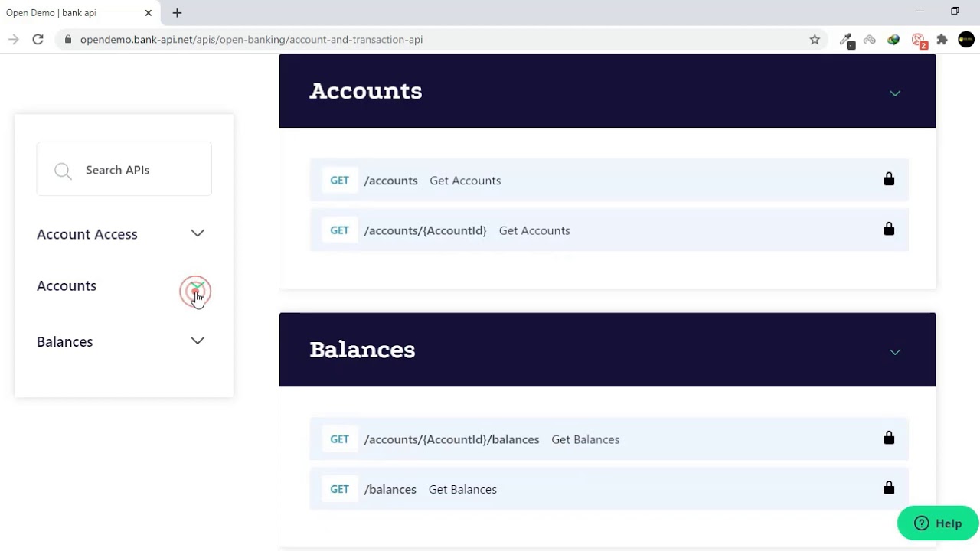Bookmark this page with the star icon

815,40
